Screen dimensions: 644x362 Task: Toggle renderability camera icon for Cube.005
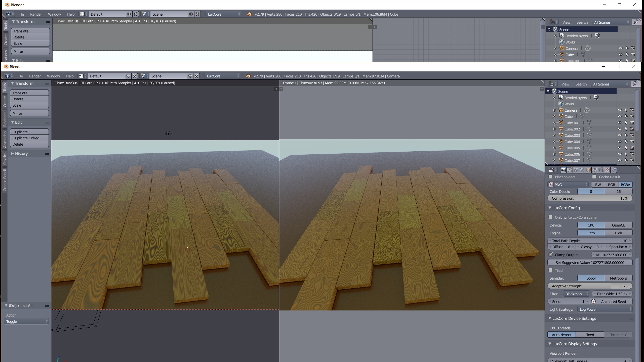point(632,148)
